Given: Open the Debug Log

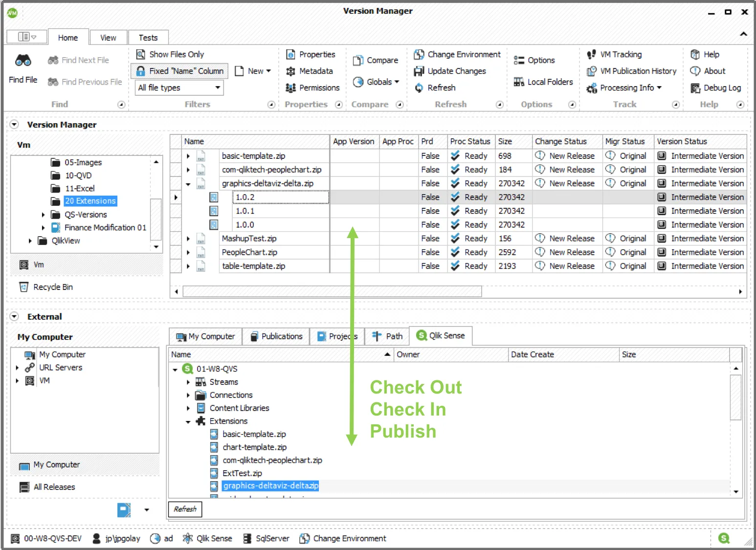Looking at the screenshot, I should (x=715, y=88).
